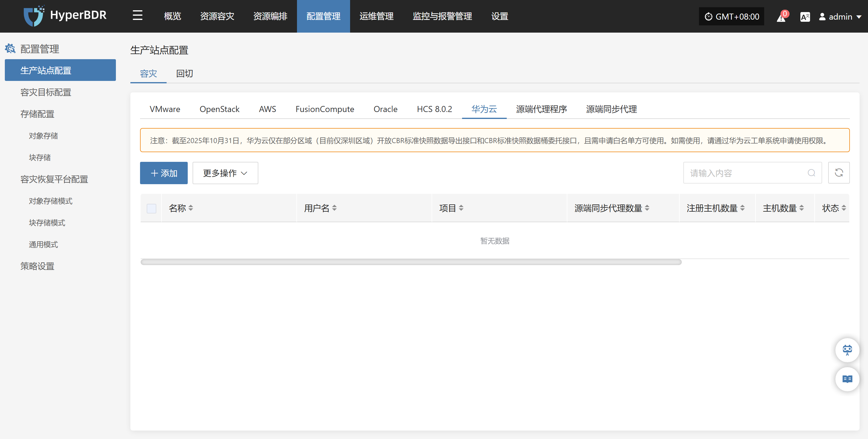Open the GMT+08:00 timezone selector
The height and width of the screenshot is (439, 868).
pyautogui.click(x=732, y=17)
